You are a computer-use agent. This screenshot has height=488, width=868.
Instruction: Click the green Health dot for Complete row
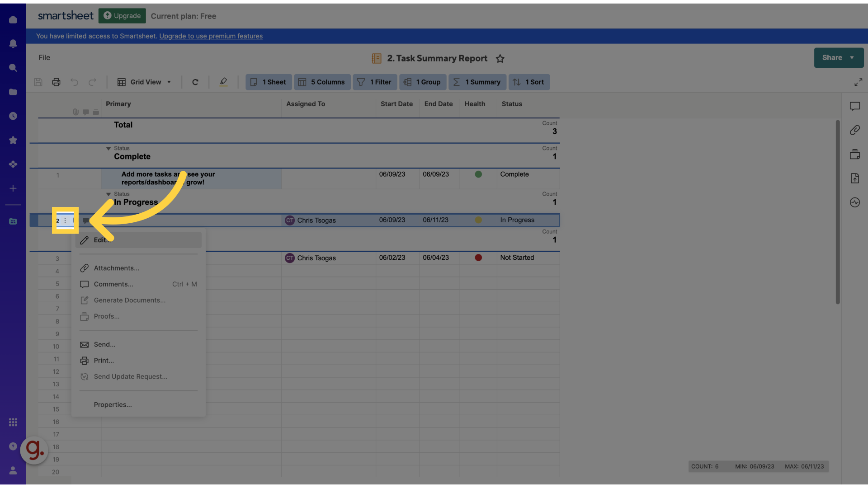[x=478, y=174]
